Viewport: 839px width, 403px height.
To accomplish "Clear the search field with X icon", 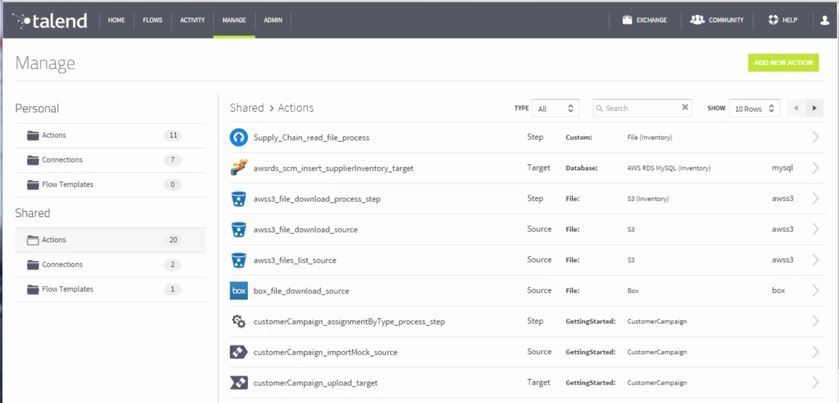I will (685, 108).
